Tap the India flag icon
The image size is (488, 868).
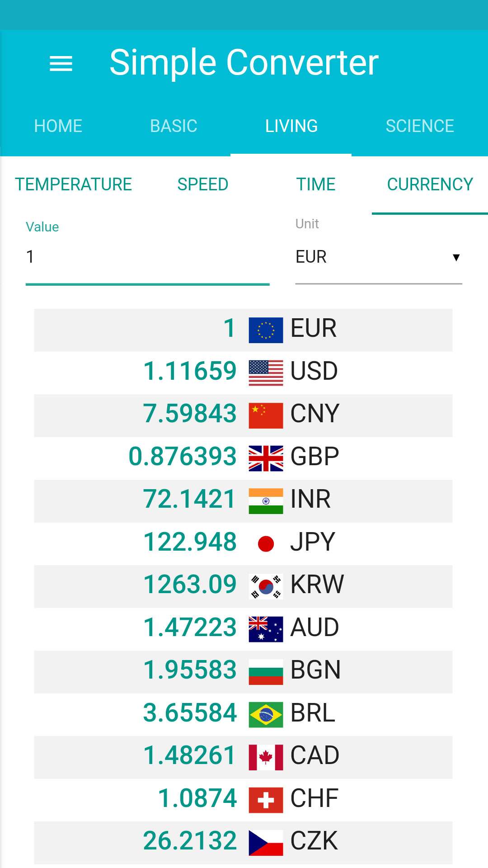[x=266, y=501]
